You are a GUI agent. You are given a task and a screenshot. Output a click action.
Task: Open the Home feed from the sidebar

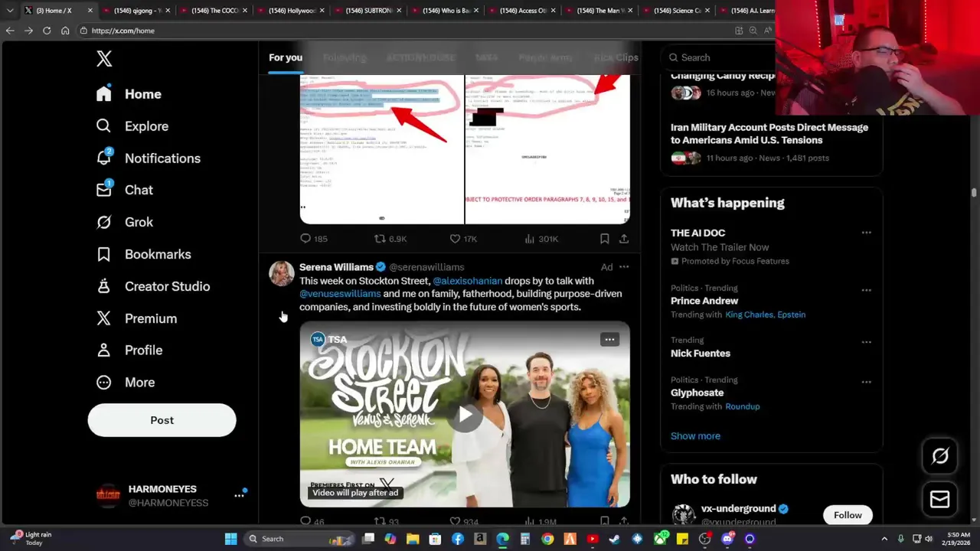(129, 94)
